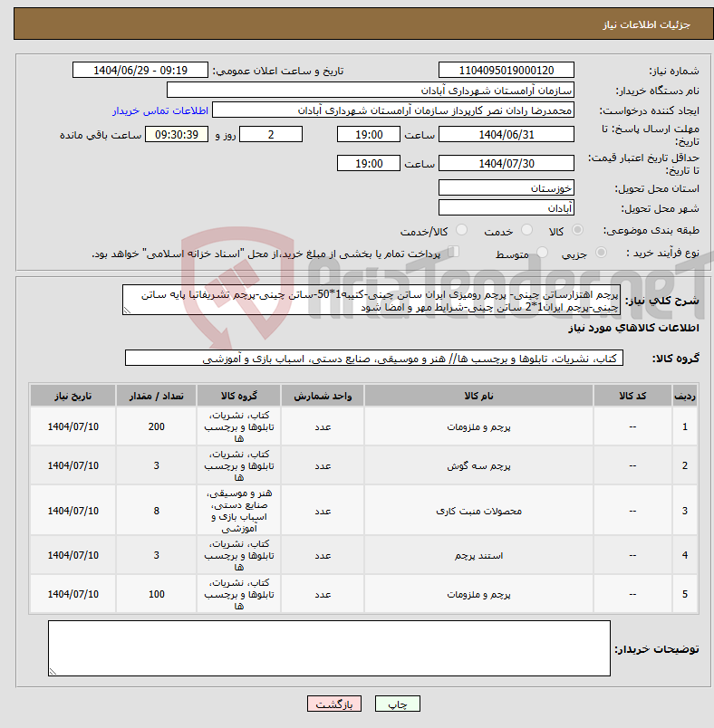Click the remaining time 09:30:39 field
The image size is (714, 728).
click(x=177, y=135)
